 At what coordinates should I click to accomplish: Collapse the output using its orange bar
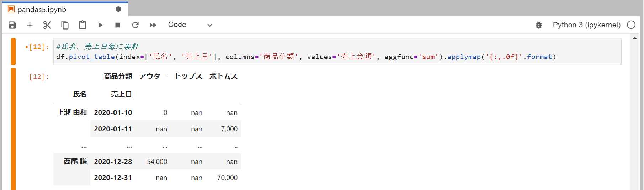[x=13, y=129]
